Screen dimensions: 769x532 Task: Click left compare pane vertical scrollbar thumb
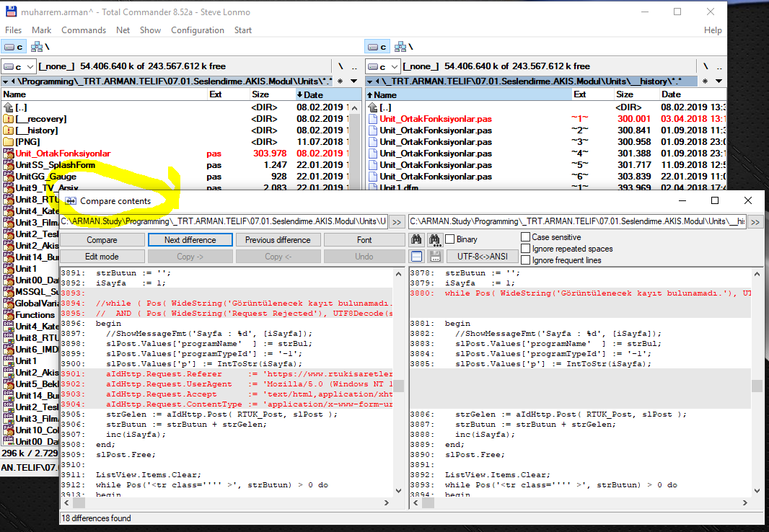pos(399,386)
